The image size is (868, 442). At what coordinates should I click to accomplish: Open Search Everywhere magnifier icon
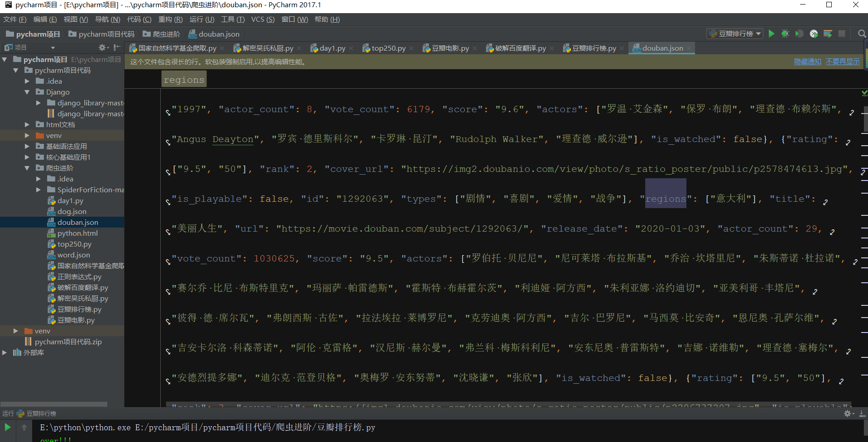pos(862,33)
